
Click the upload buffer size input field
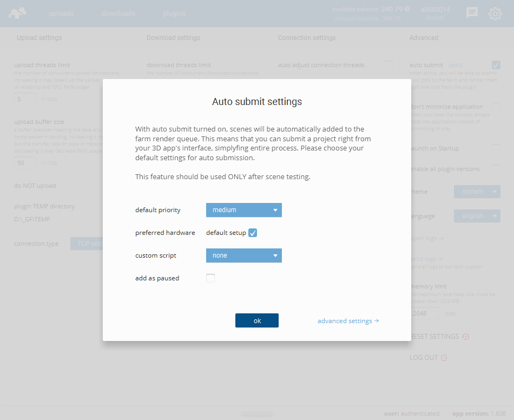pyautogui.click(x=25, y=163)
